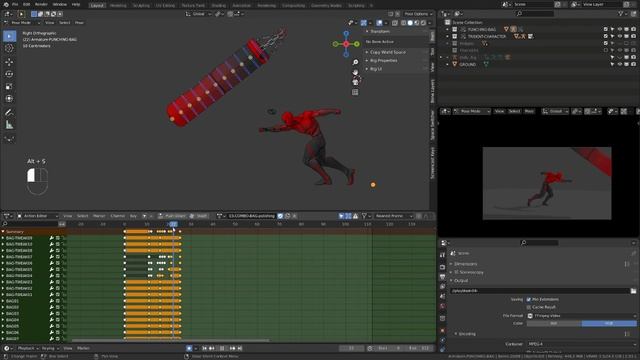The width and height of the screenshot is (640, 360).
Task: Select the Annotate pencil tool
Action: click(9, 112)
